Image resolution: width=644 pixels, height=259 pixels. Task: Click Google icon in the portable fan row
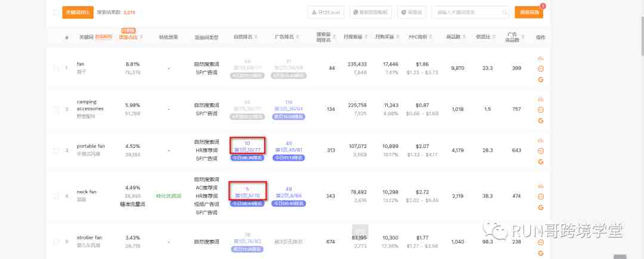[541, 162]
